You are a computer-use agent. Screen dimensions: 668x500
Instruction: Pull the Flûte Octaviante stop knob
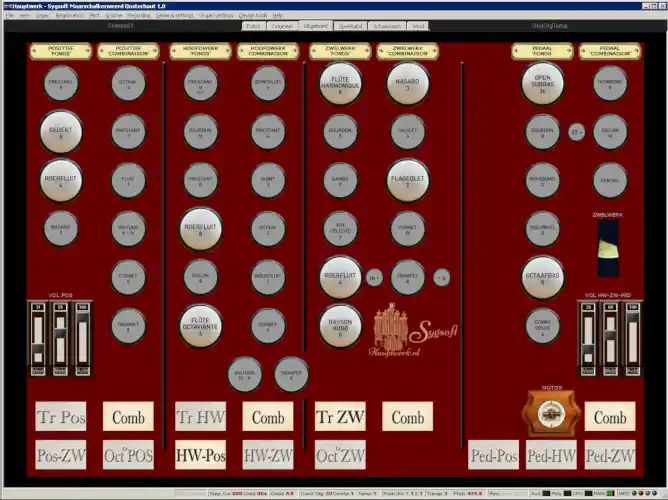[x=200, y=325]
